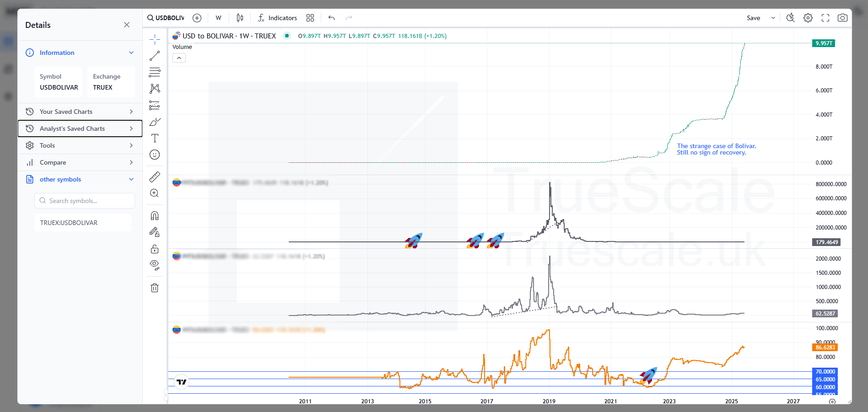
Task: Choose the text annotation tool
Action: [155, 138]
